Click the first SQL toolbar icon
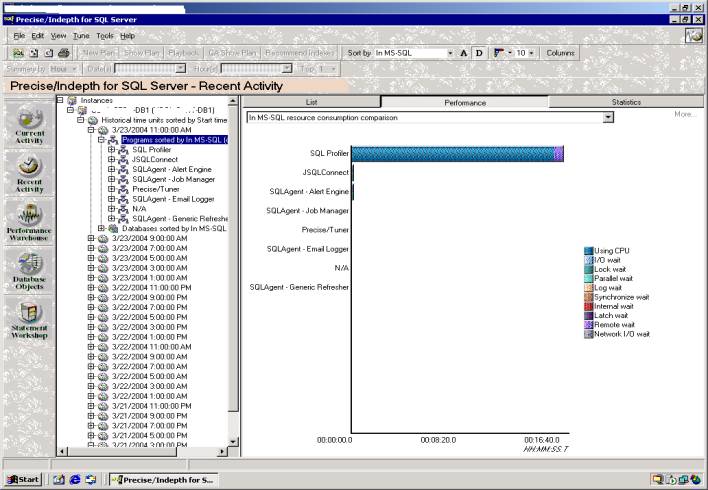This screenshot has width=708, height=490. point(18,53)
